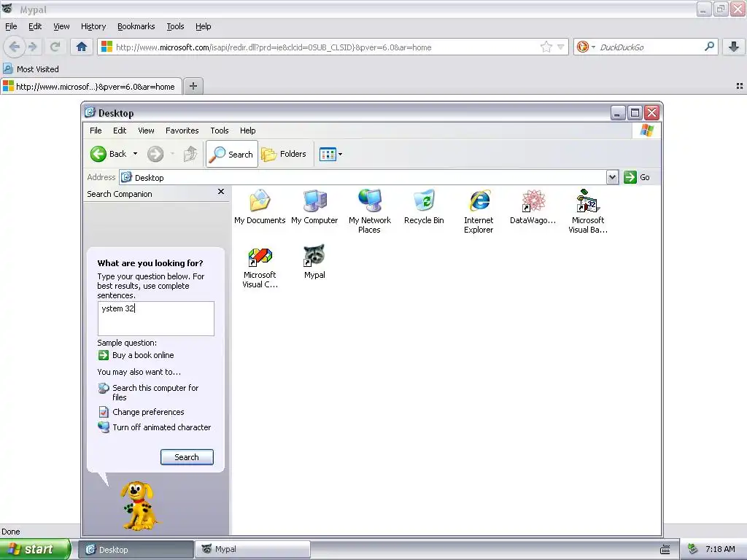Open Explorer View menu
The height and width of the screenshot is (560, 747).
[x=146, y=131]
